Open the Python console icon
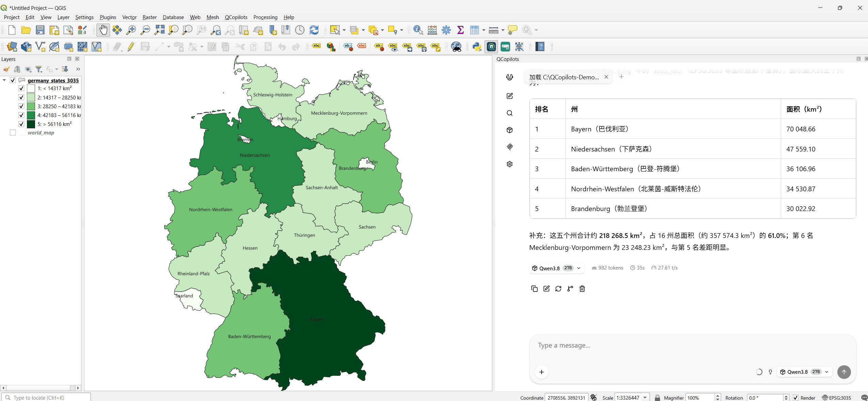This screenshot has height=401, width=868. click(477, 47)
